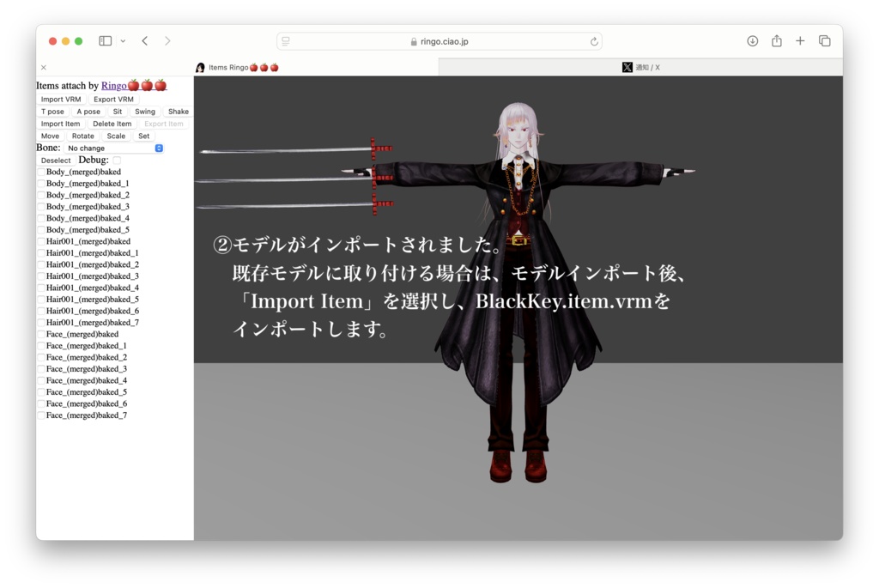Click the Share icon
This screenshot has width=879, height=588.
point(777,40)
